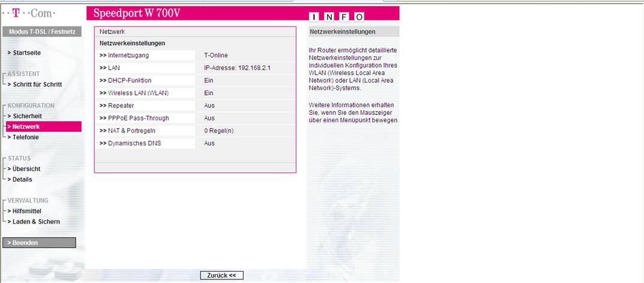
Task: Click the Beenden button
Action: (39, 243)
